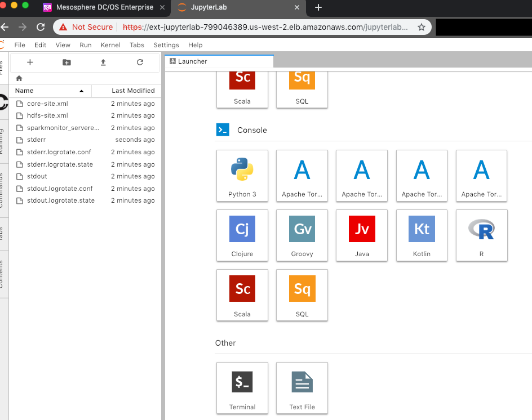Select stdout file
Screen dimensions: 532x420
pos(85,176)
